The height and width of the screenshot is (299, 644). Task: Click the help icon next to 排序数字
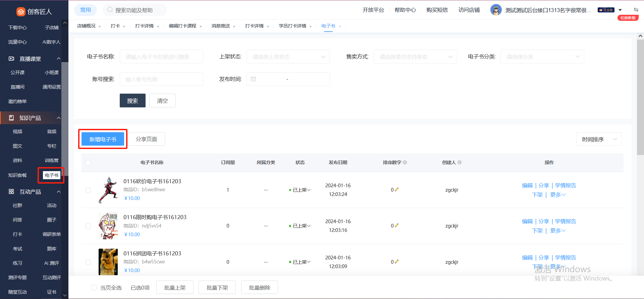click(x=405, y=162)
